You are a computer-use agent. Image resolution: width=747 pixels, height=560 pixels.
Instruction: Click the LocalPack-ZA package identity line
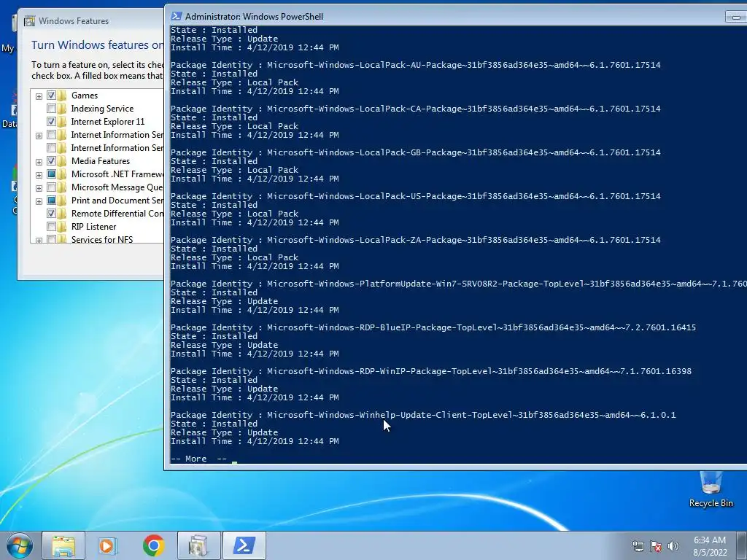point(415,240)
